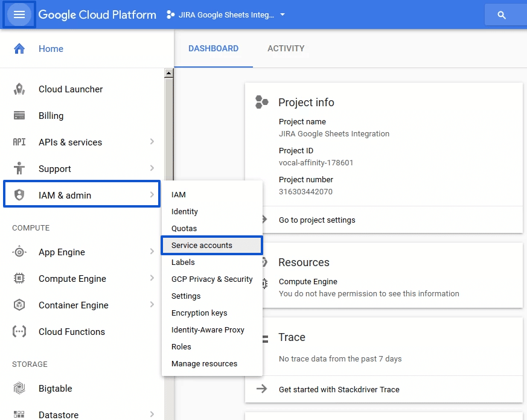Viewport: 527px width, 420px height.
Task: Open the project selector dropdown arrow
Action: point(283,14)
